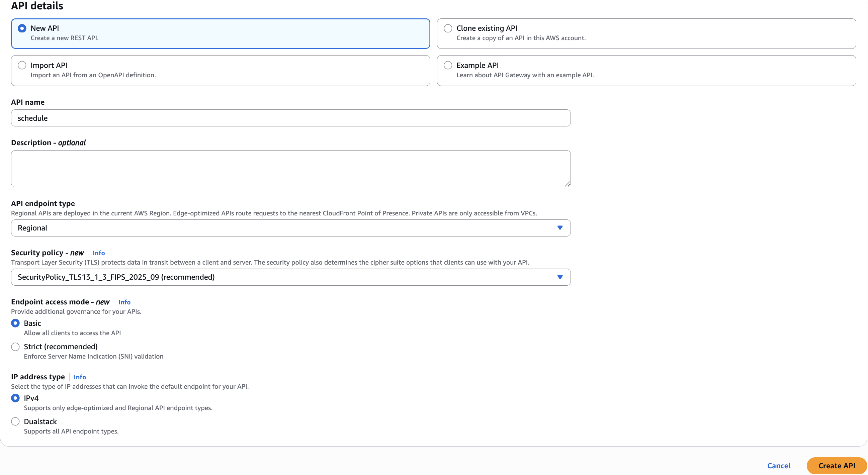Select the Clone existing API option

coord(447,28)
